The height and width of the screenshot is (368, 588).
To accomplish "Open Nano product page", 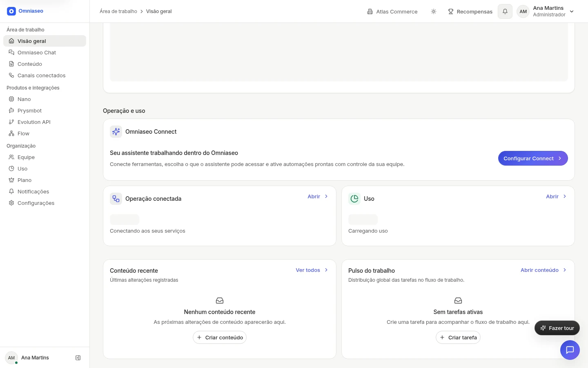I will 45,99.
